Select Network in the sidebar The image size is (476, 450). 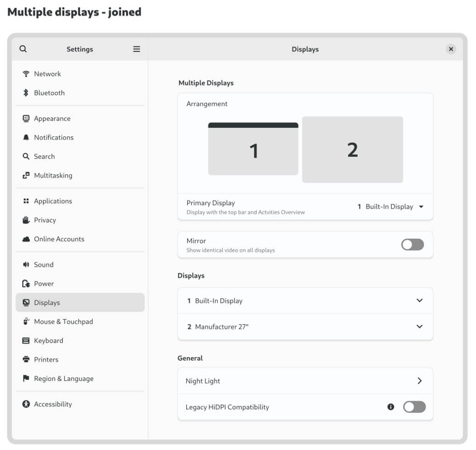(47, 74)
